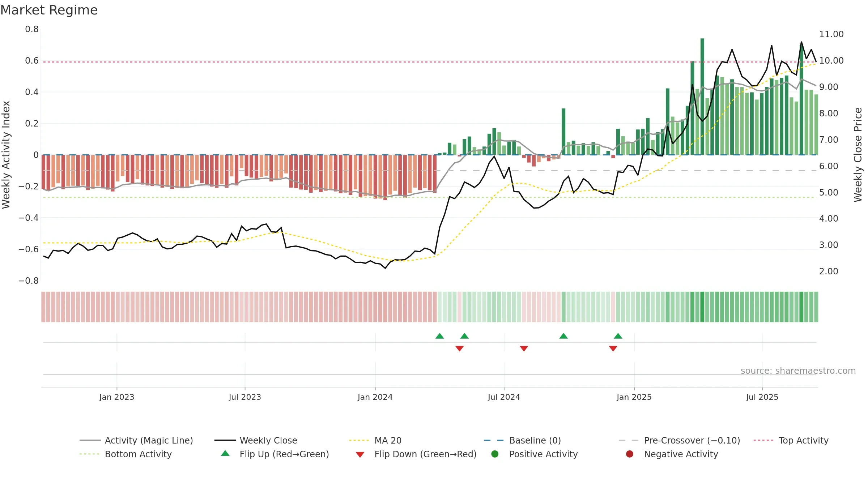The height and width of the screenshot is (488, 868).
Task: Click the tallest green activity bar above 0.6
Action: 702,97
